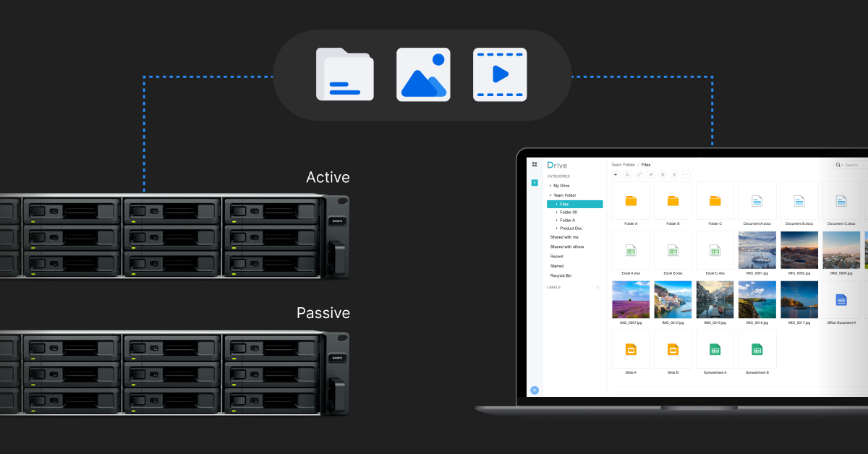Click the Create (plus) toolbar button
868x454 pixels.
coord(616,174)
